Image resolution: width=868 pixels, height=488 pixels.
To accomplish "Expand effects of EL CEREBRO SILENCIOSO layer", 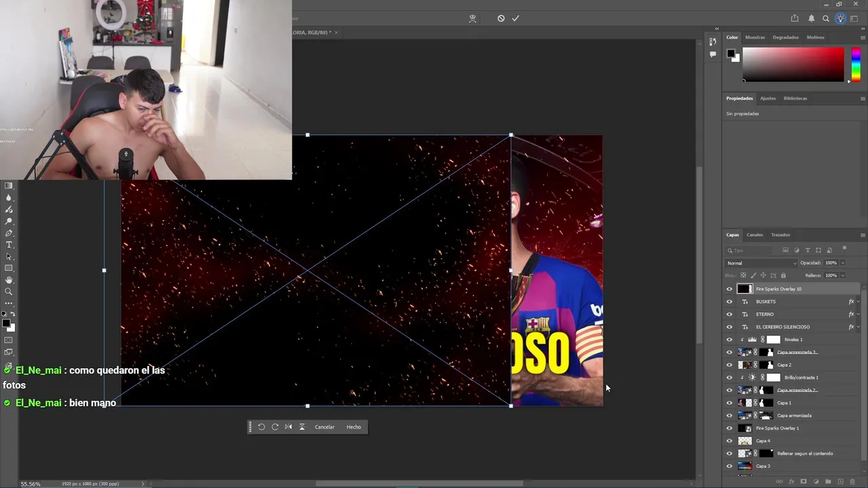I will pos(858,327).
